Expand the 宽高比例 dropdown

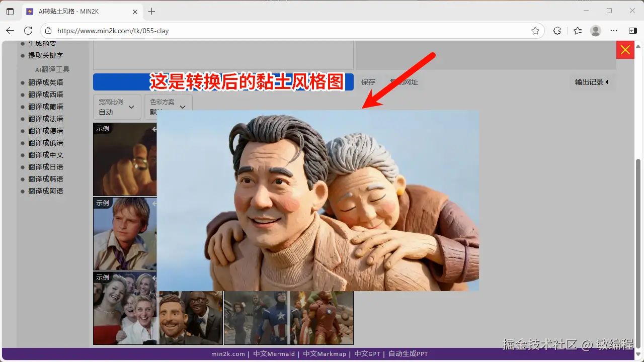[x=117, y=107]
